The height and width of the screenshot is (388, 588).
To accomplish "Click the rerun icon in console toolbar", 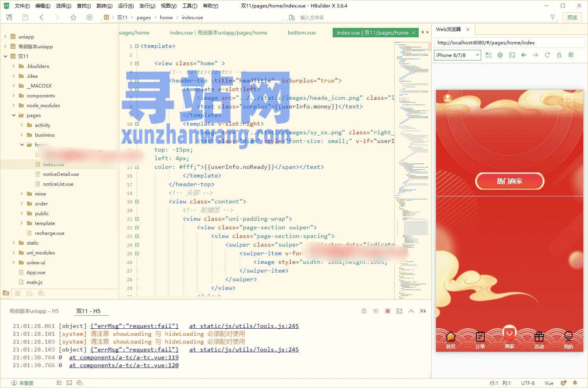I will 376,311.
